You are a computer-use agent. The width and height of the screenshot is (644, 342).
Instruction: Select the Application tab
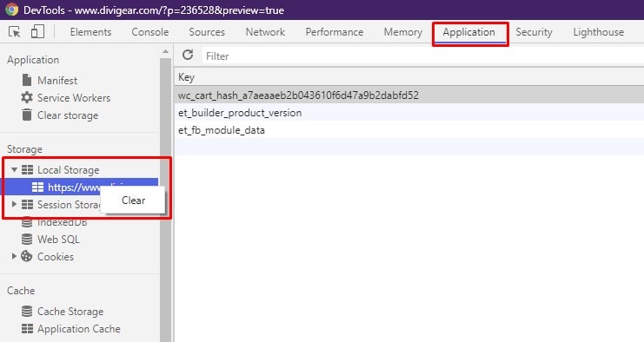click(x=469, y=32)
